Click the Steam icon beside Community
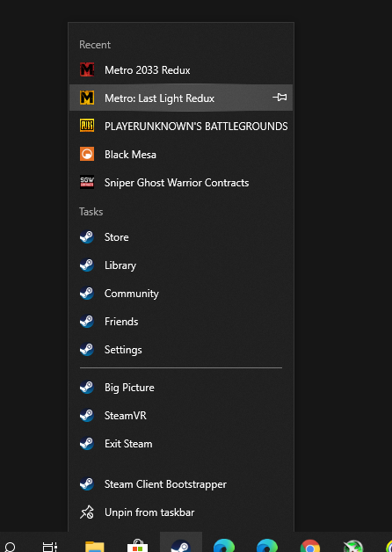The height and width of the screenshot is (552, 392). point(87,294)
